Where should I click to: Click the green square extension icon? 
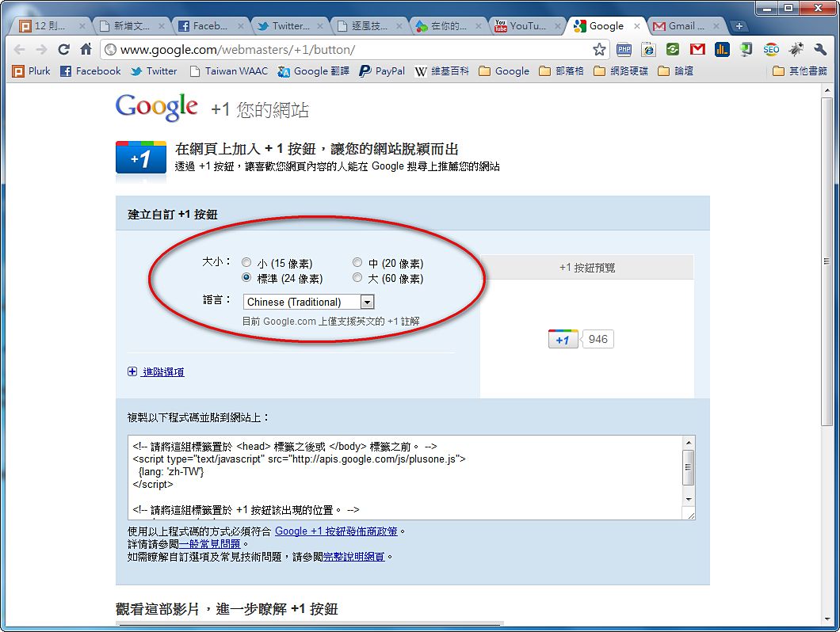[673, 50]
